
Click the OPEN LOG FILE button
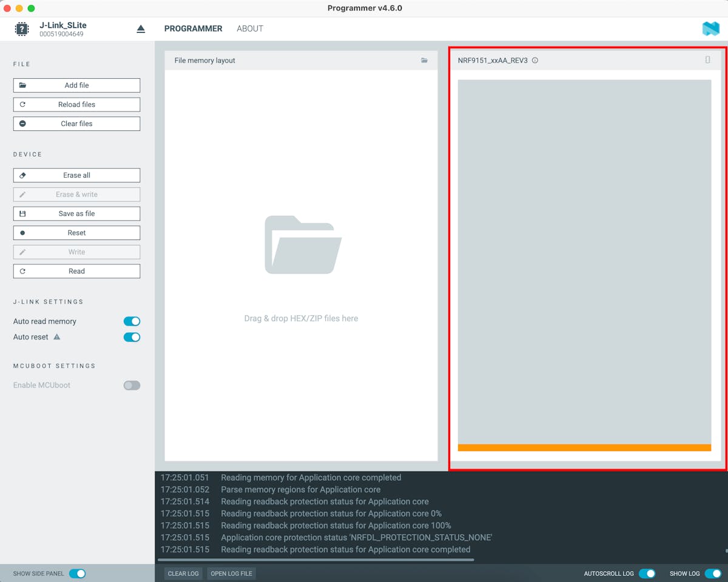231,574
